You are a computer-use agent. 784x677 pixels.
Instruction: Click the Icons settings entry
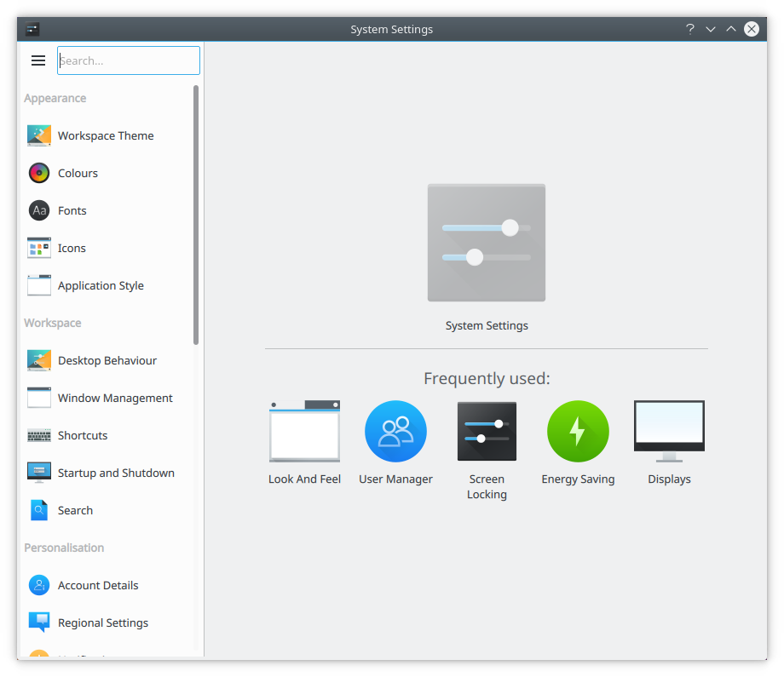72,248
